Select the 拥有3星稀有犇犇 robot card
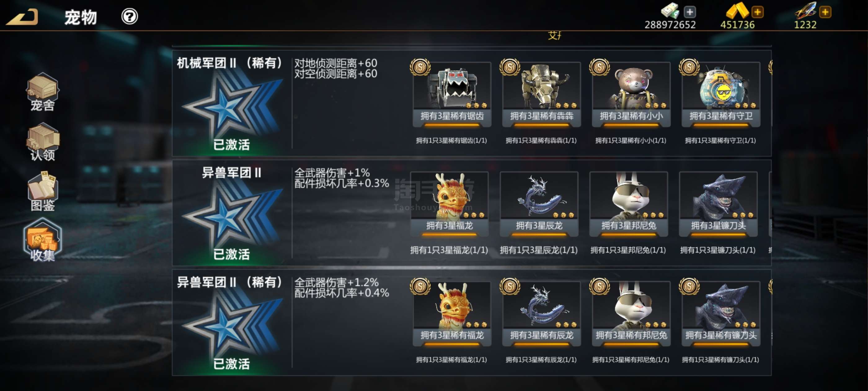This screenshot has width=868, height=391. click(x=541, y=94)
